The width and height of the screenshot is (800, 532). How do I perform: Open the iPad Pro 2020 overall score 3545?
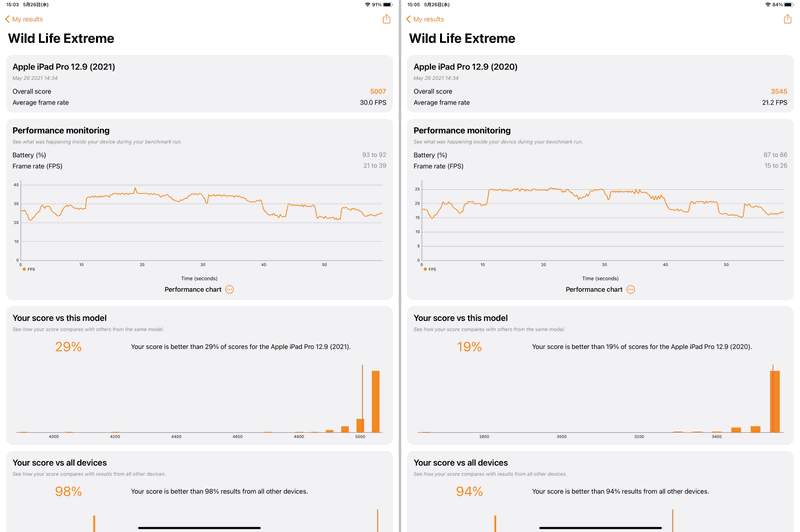pyautogui.click(x=778, y=91)
